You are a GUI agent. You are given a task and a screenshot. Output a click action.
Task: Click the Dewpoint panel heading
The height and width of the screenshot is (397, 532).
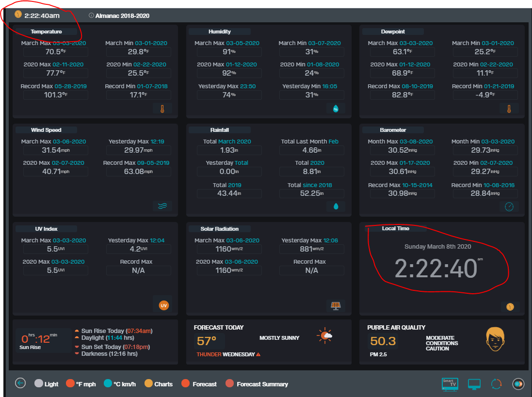coord(393,32)
